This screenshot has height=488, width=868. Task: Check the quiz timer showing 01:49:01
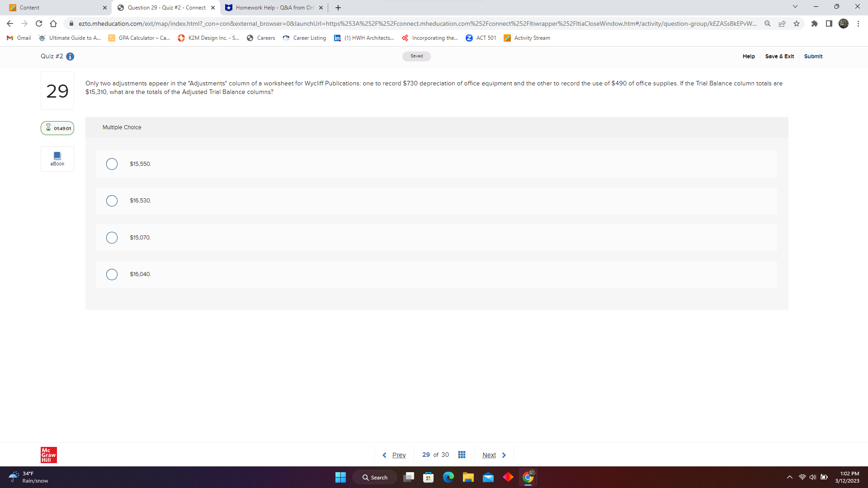57,128
